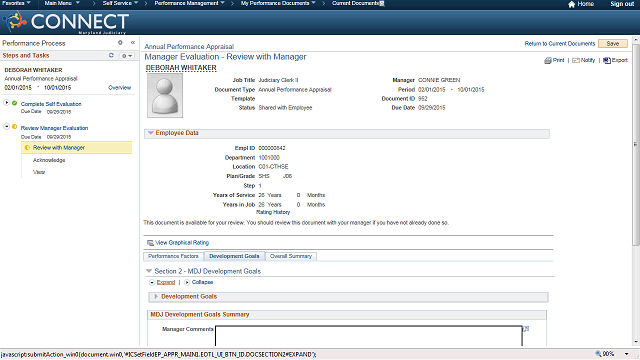
Task: Click the CONNECT Maryland Judiciary logo
Action: [x=67, y=22]
